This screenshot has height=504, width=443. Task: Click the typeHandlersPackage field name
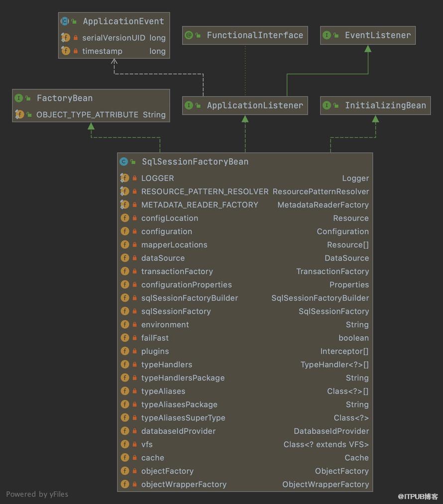click(183, 378)
